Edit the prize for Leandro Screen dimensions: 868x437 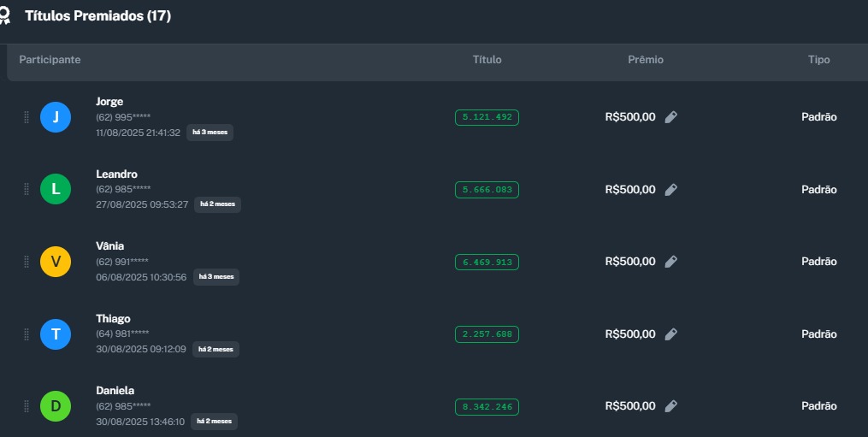click(671, 190)
